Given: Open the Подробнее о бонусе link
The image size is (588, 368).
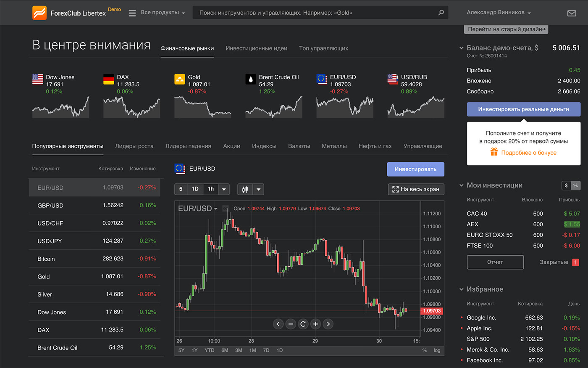Looking at the screenshot, I should [x=529, y=153].
